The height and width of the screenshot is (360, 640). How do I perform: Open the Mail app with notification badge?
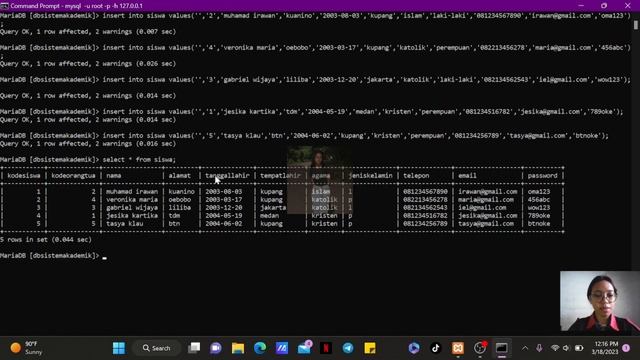304,348
